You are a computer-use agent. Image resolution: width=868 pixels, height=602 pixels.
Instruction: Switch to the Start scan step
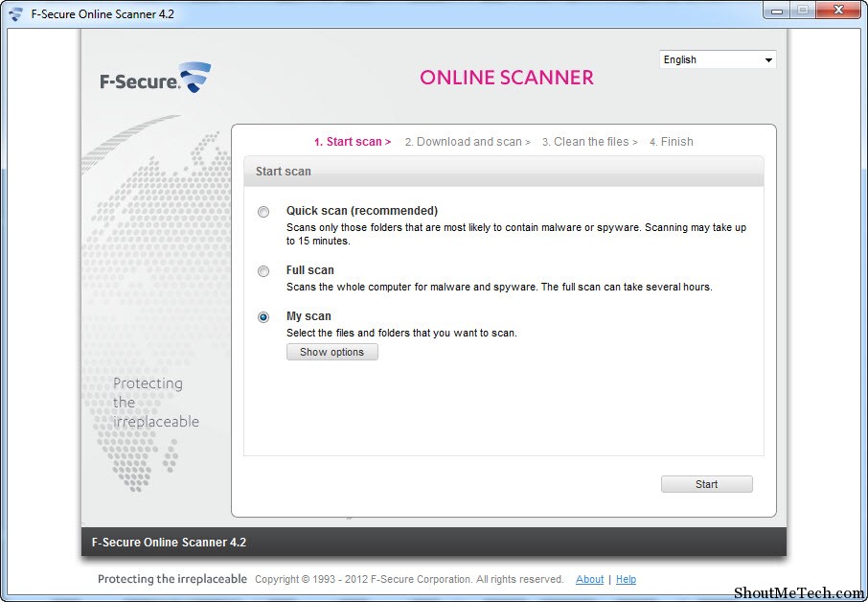pyautogui.click(x=353, y=141)
